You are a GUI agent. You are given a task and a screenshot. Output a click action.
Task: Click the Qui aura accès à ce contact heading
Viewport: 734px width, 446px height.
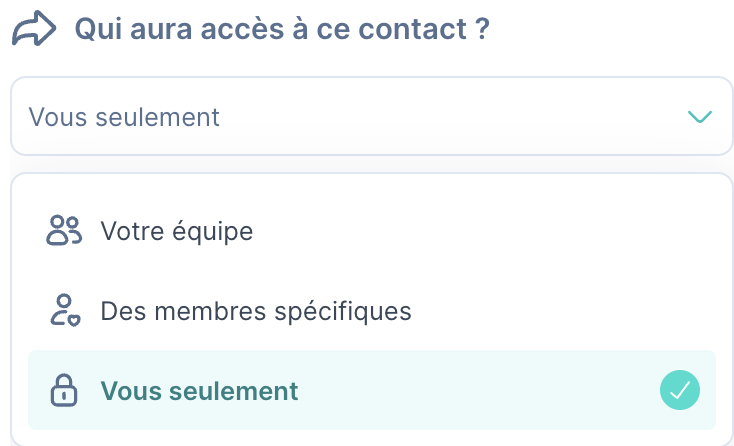click(x=282, y=29)
